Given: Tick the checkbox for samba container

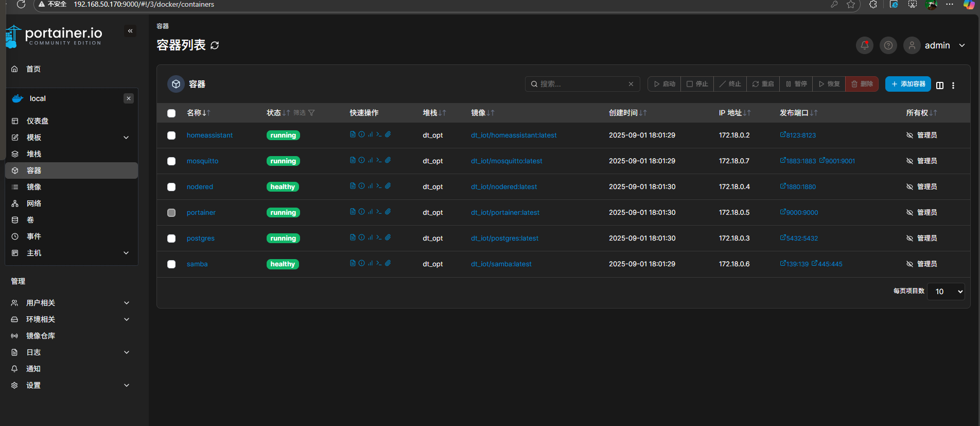Looking at the screenshot, I should 171,264.
